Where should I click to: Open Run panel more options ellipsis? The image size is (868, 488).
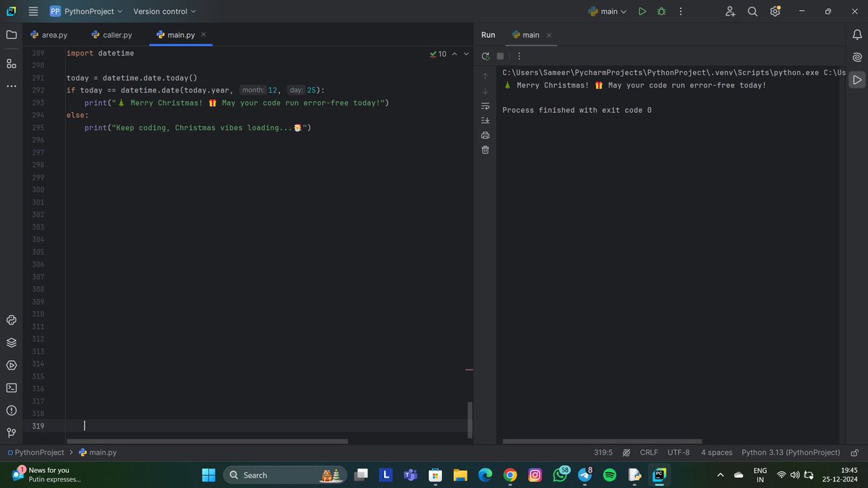pos(519,56)
